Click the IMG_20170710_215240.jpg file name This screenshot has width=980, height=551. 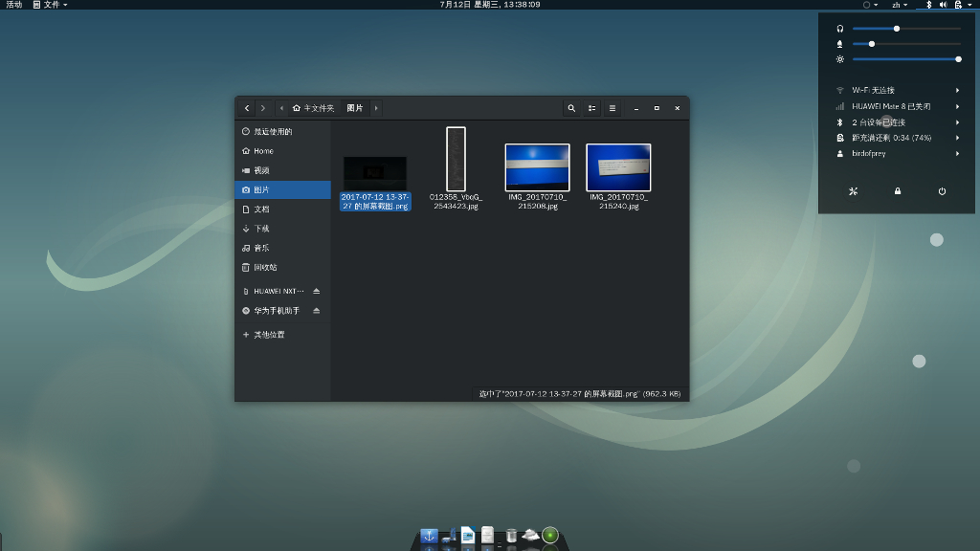click(x=619, y=202)
